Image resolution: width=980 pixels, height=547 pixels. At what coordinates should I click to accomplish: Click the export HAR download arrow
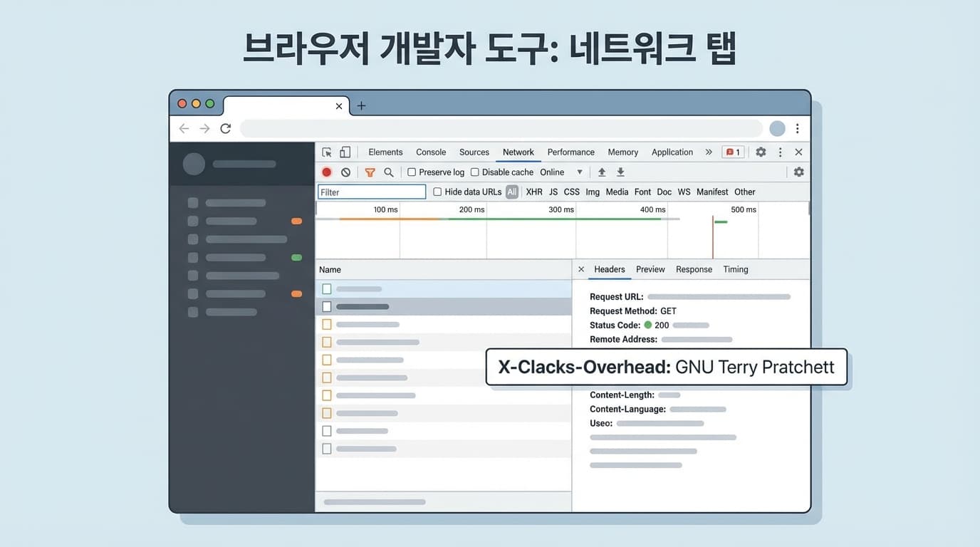tap(620, 172)
